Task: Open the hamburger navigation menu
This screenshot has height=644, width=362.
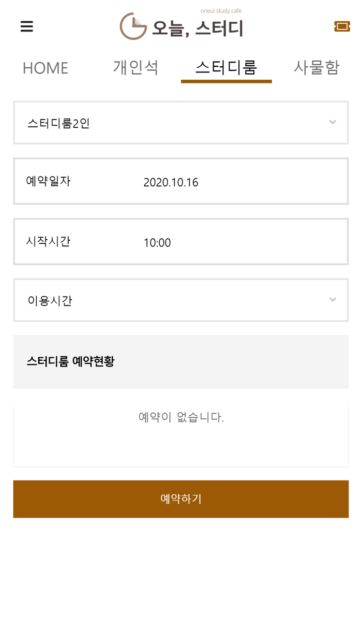Action: (26, 26)
